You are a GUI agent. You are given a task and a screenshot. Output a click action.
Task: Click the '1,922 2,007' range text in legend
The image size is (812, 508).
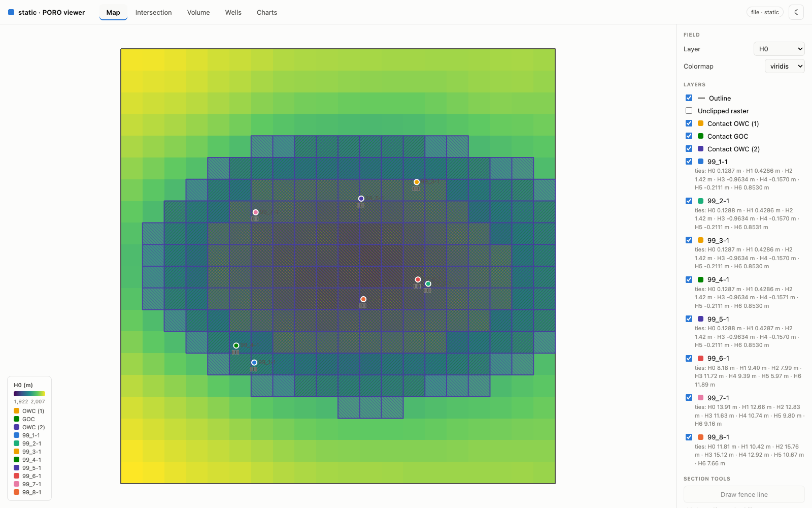click(29, 401)
